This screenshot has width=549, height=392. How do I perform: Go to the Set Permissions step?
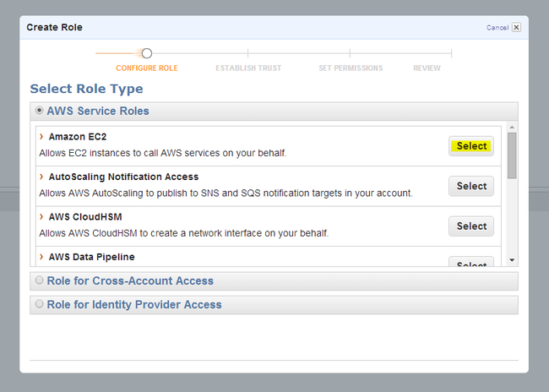click(350, 68)
